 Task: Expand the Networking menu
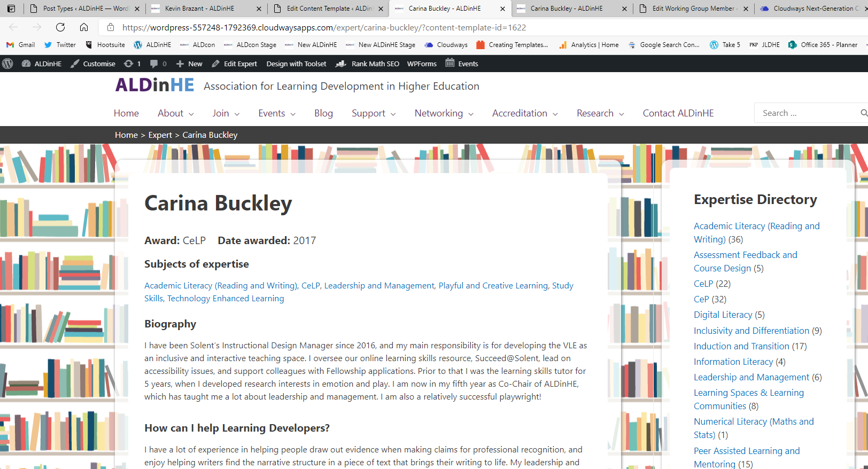coord(444,113)
